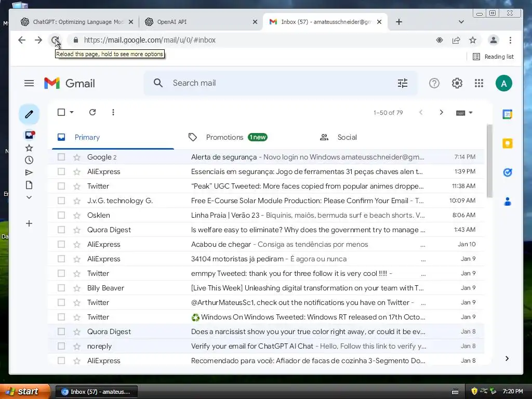Refresh the inbox mail list
Screen dimensions: 532x399
coord(92,112)
